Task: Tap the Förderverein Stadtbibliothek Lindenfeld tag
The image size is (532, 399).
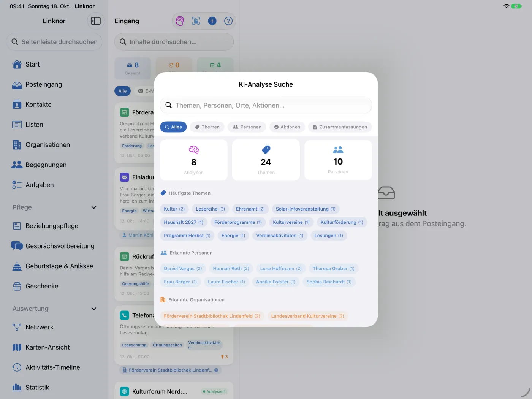Action: click(212, 316)
